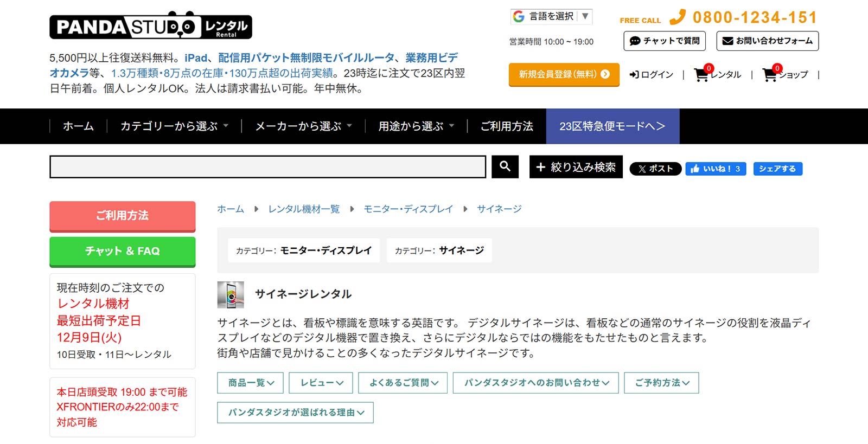Screen dimensions: 868x444
Task: Click the Facebook いいね! button
Action: (716, 169)
